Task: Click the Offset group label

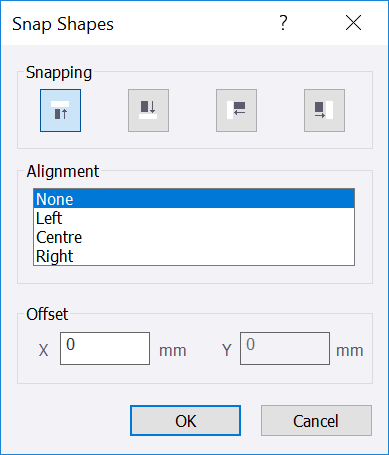Action: click(47, 314)
